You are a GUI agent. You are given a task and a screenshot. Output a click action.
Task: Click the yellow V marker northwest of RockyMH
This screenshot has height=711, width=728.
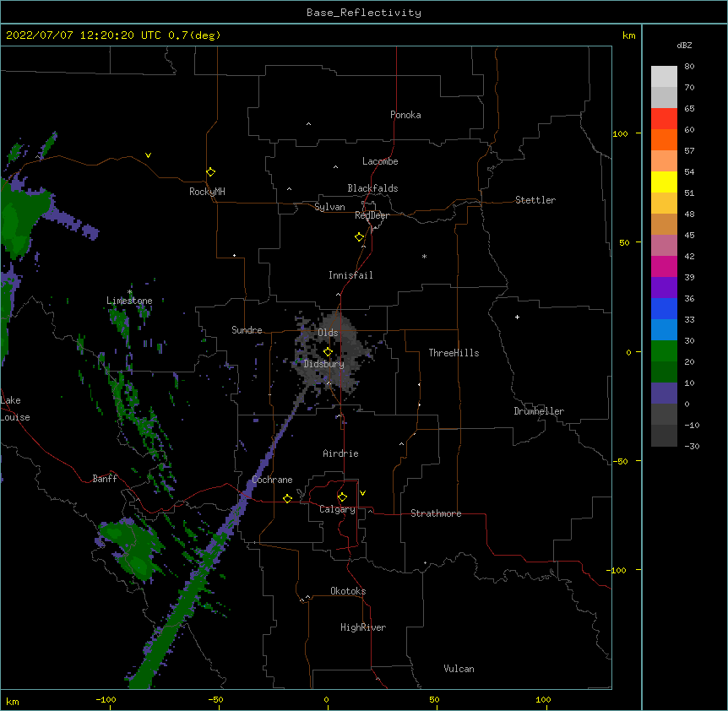point(148,155)
